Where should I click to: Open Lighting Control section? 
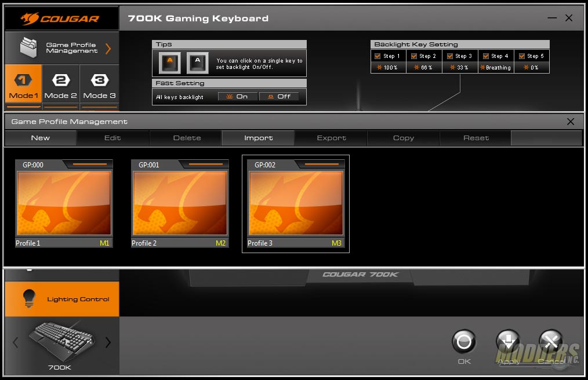point(62,299)
